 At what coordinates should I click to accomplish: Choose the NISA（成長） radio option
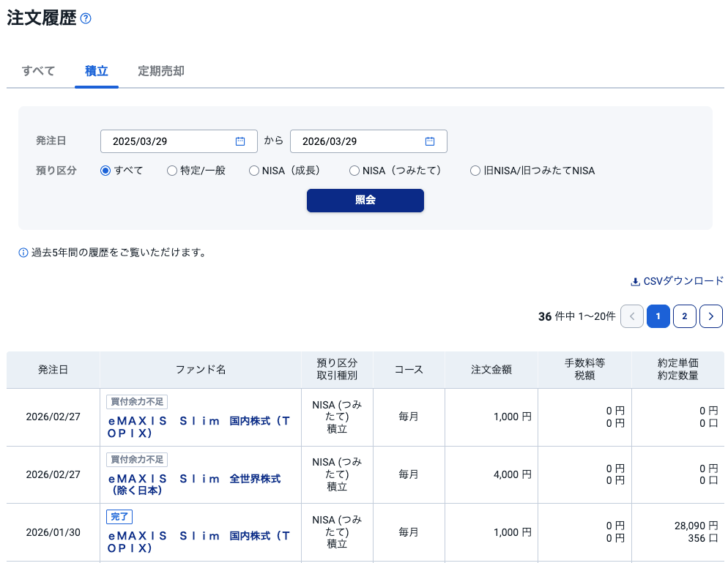[254, 171]
